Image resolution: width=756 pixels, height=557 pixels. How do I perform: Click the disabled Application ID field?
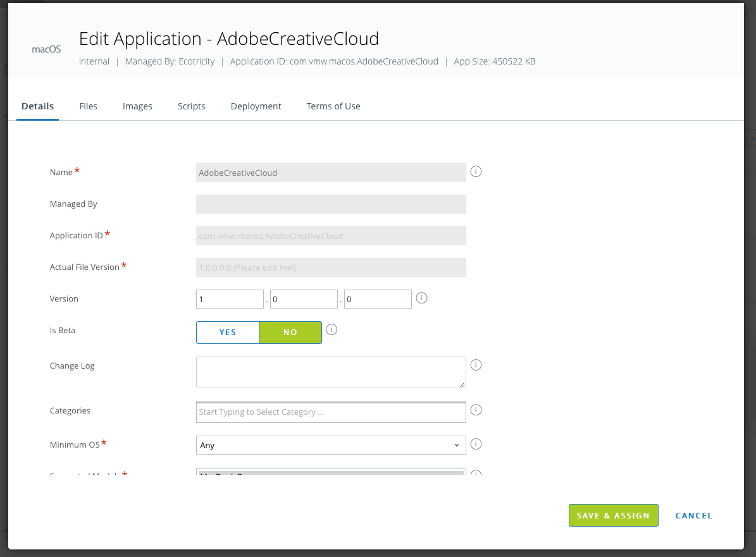(x=331, y=236)
